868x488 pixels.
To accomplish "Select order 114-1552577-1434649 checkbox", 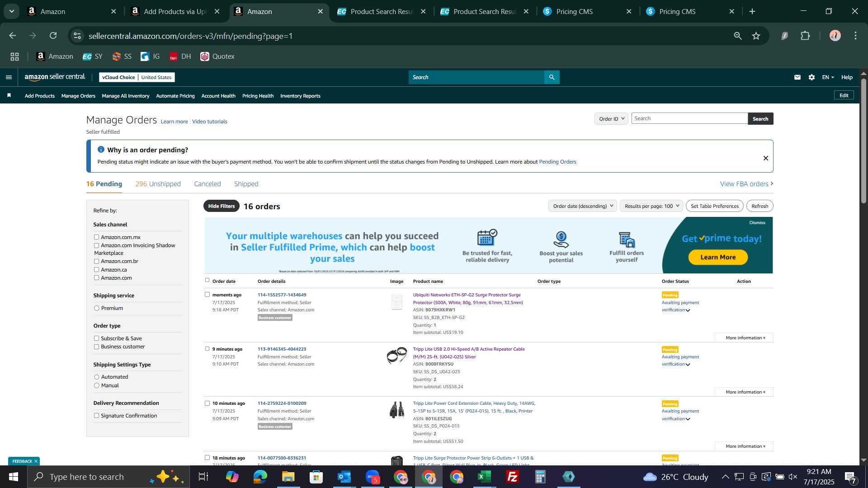I will pos(207,295).
